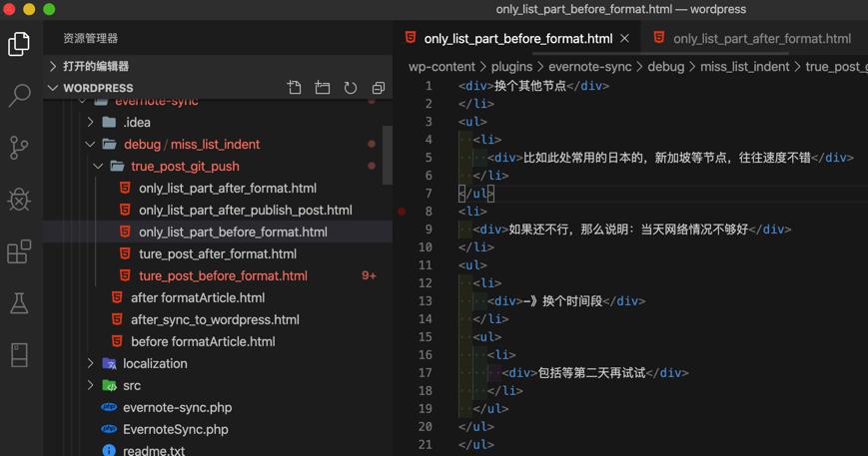Click the </ul> tag on line 19

click(x=490, y=409)
